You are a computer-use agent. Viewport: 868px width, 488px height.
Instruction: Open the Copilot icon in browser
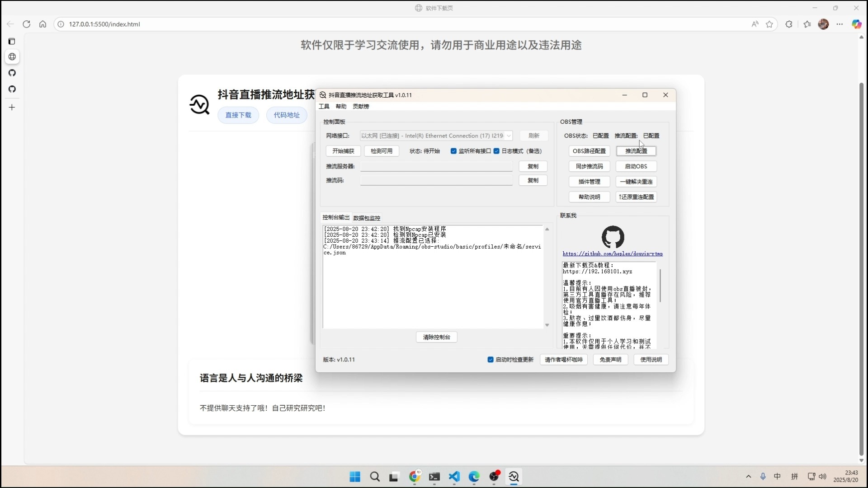tap(856, 24)
